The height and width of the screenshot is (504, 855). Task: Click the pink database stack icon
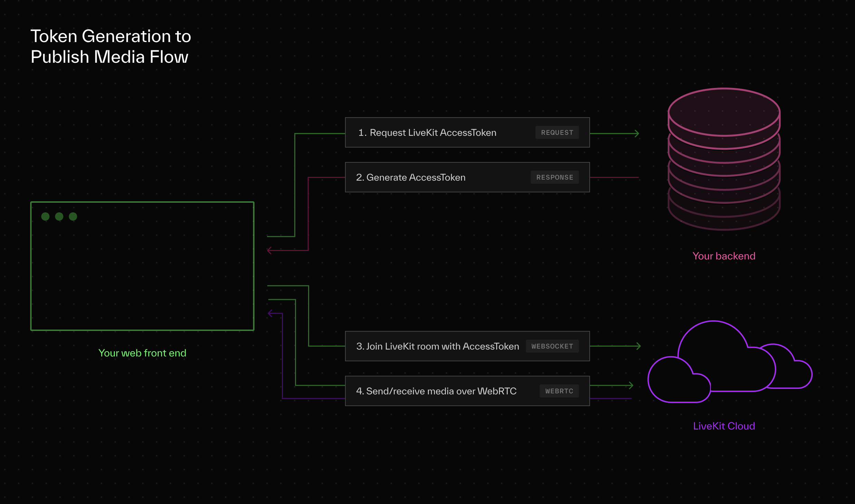point(724,159)
